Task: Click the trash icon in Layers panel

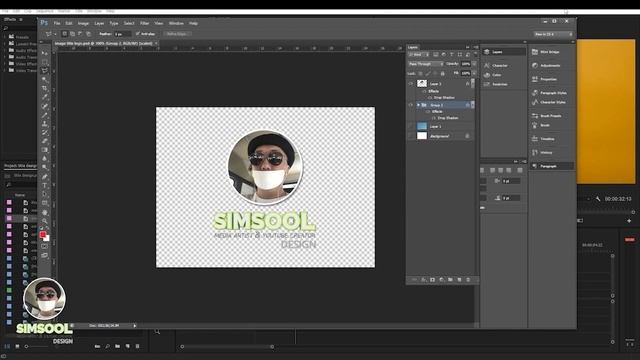Action: pos(468,280)
